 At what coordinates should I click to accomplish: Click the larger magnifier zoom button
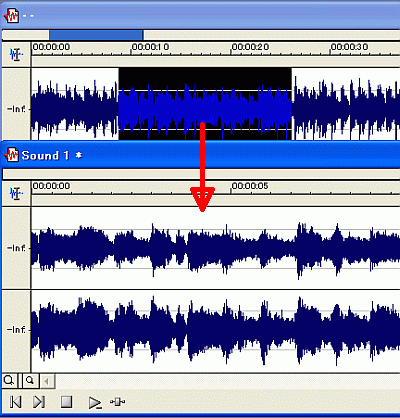(x=10, y=381)
